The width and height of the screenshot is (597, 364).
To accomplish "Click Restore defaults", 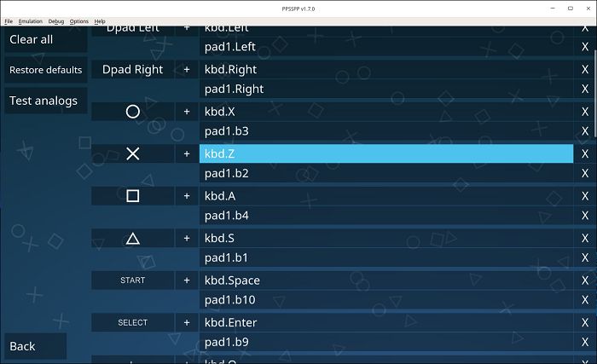I will point(46,70).
